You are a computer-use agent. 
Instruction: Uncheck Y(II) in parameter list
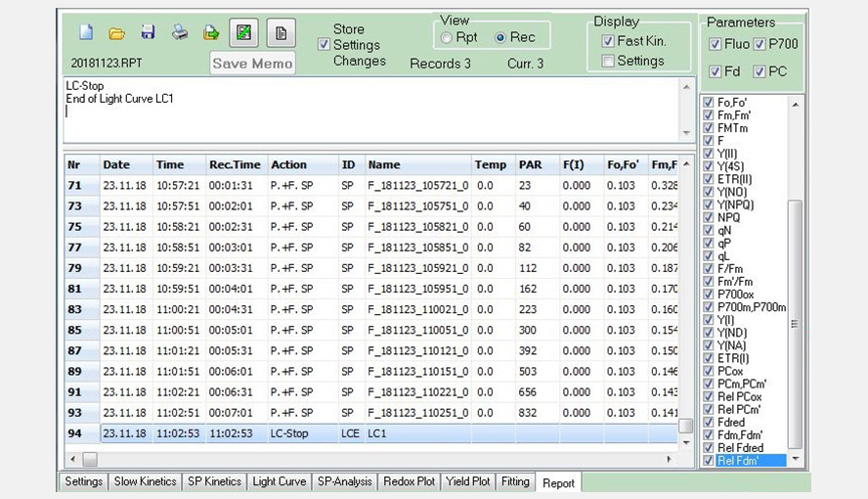[x=708, y=154]
